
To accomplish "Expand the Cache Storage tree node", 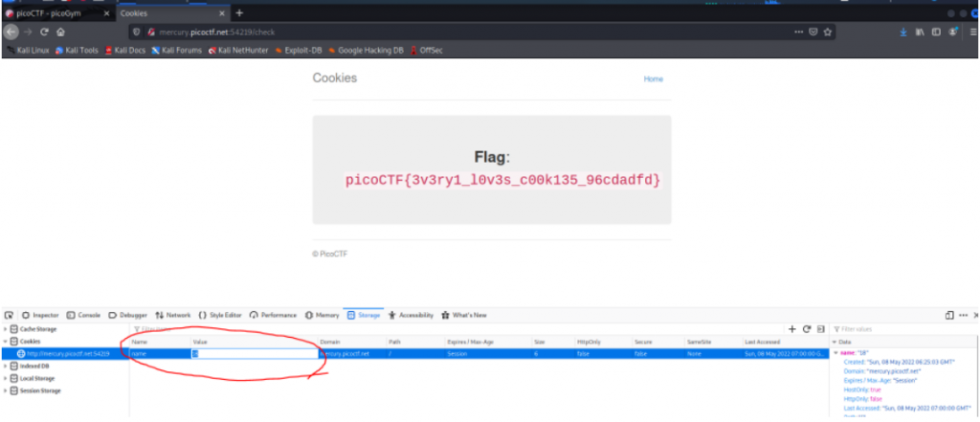I will click(x=6, y=329).
